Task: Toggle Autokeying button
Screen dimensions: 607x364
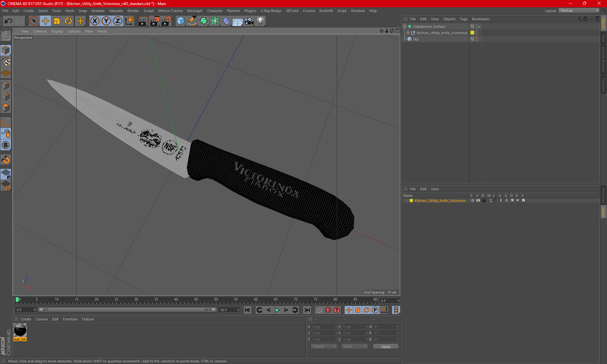Action: 328,310
